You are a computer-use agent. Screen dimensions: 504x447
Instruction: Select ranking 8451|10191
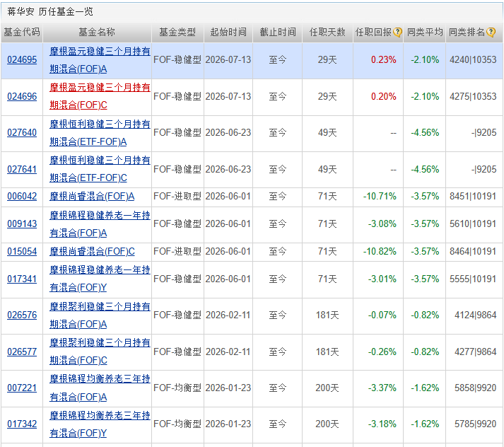coord(473,196)
